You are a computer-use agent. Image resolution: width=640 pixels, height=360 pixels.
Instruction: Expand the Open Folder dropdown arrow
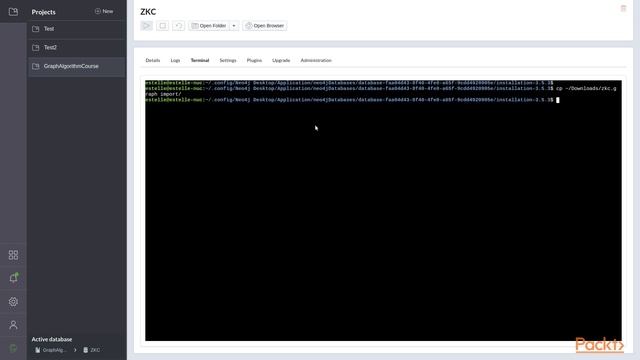tap(234, 26)
